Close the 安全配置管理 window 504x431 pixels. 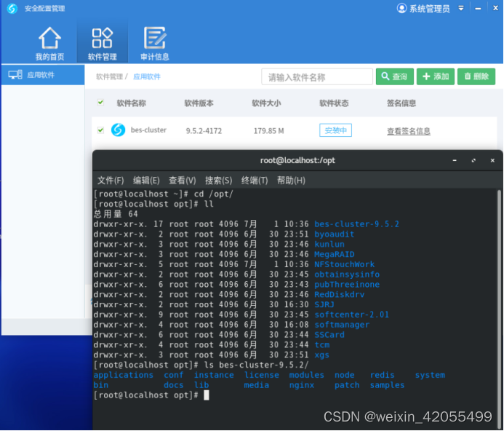496,8
